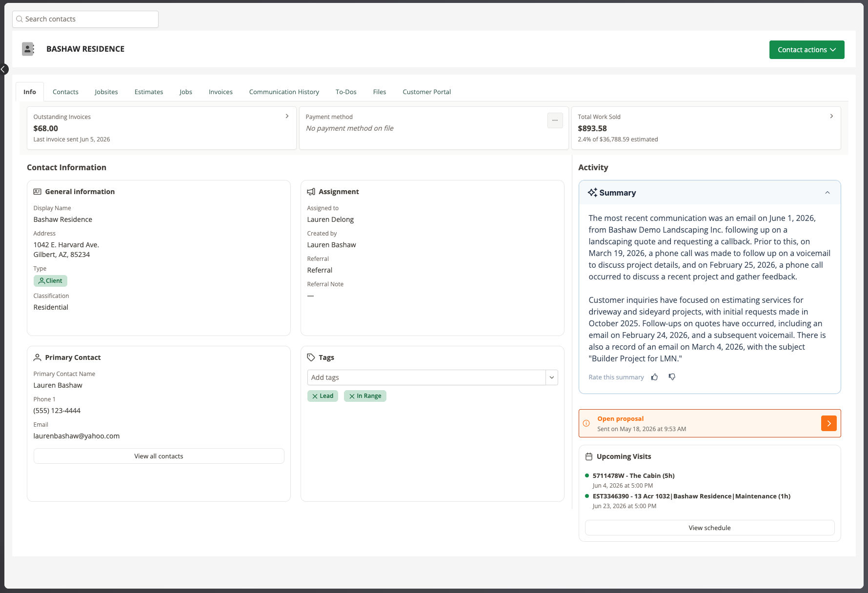
Task: Click the Search contacts field
Action: (85, 19)
